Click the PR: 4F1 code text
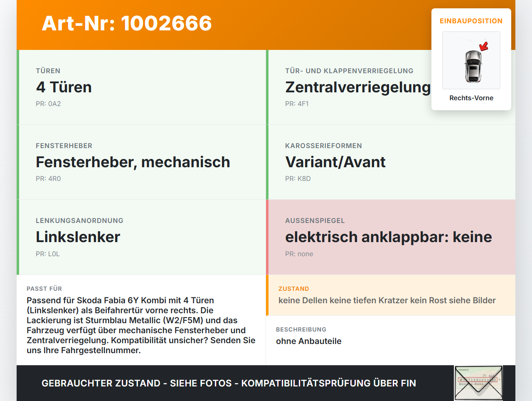The width and height of the screenshot is (532, 401). (297, 104)
